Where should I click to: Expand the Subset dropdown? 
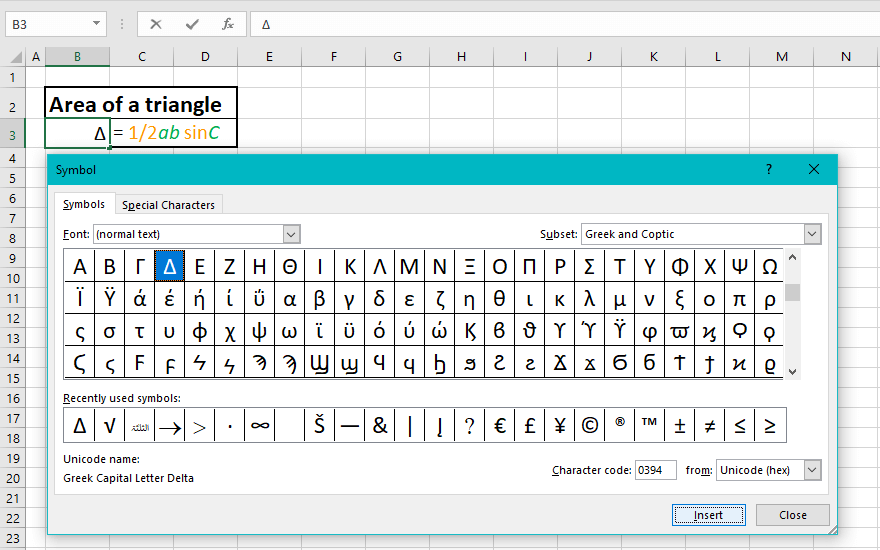pos(812,234)
